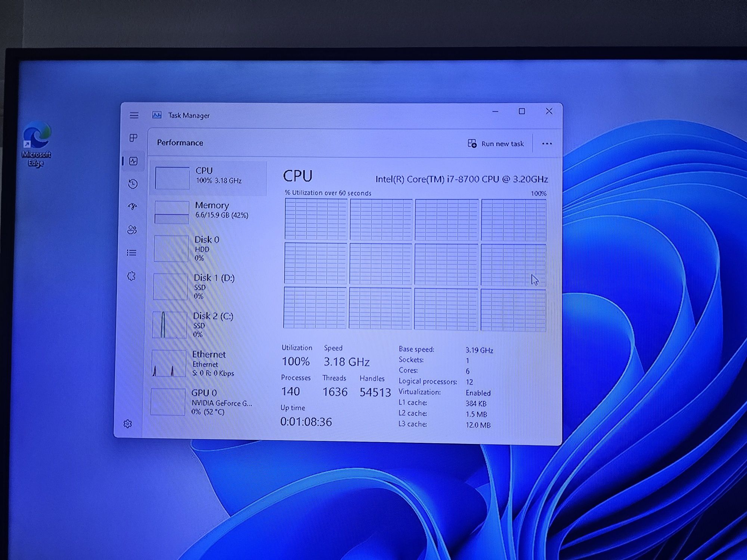
Task: Click the 100% Utilization value
Action: pyautogui.click(x=295, y=361)
